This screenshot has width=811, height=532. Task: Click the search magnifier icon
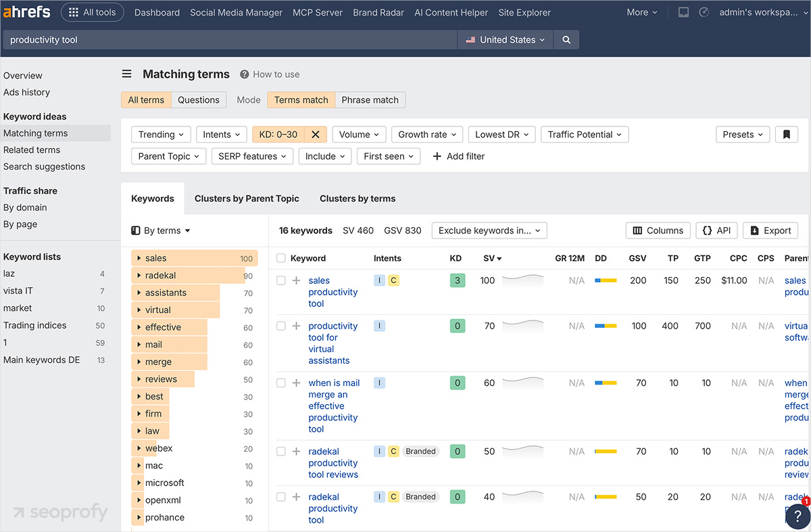click(x=566, y=40)
